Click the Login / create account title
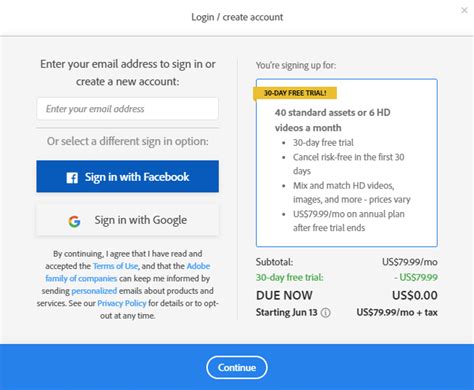 click(x=237, y=17)
